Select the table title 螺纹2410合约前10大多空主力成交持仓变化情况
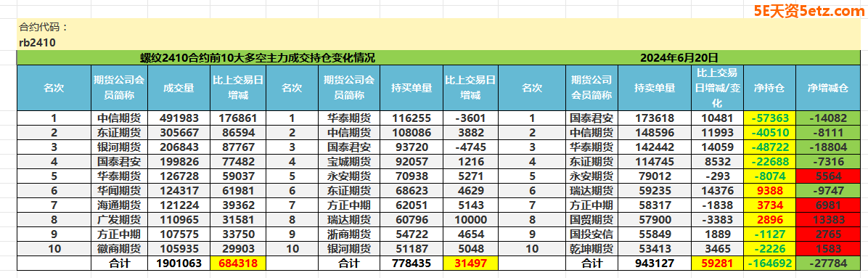This screenshot has height=278, width=868. 257,57
